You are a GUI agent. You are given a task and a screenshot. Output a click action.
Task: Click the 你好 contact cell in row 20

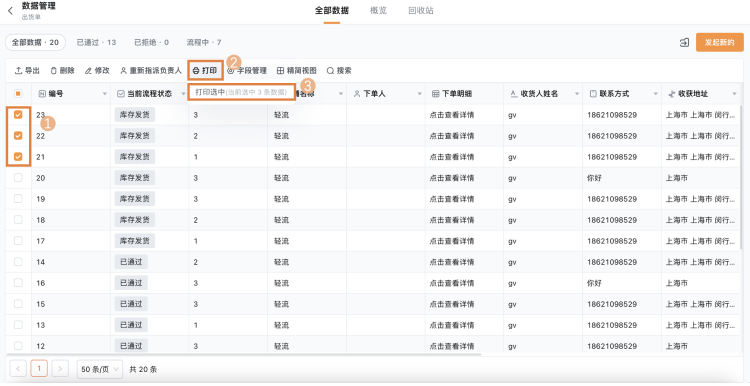[x=594, y=178]
